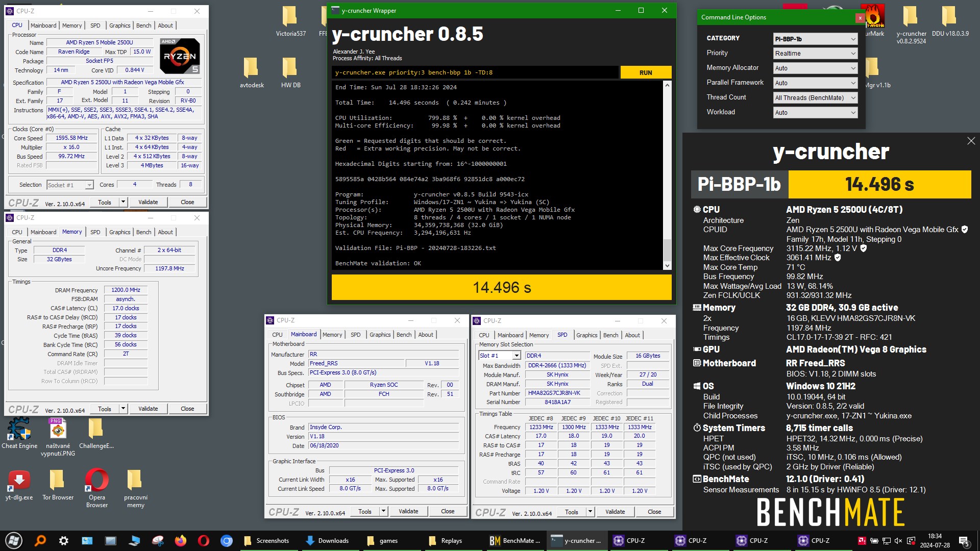This screenshot has height=551, width=980.
Task: Select SPD tab in CPU-Z Mainboard window
Action: tap(355, 335)
